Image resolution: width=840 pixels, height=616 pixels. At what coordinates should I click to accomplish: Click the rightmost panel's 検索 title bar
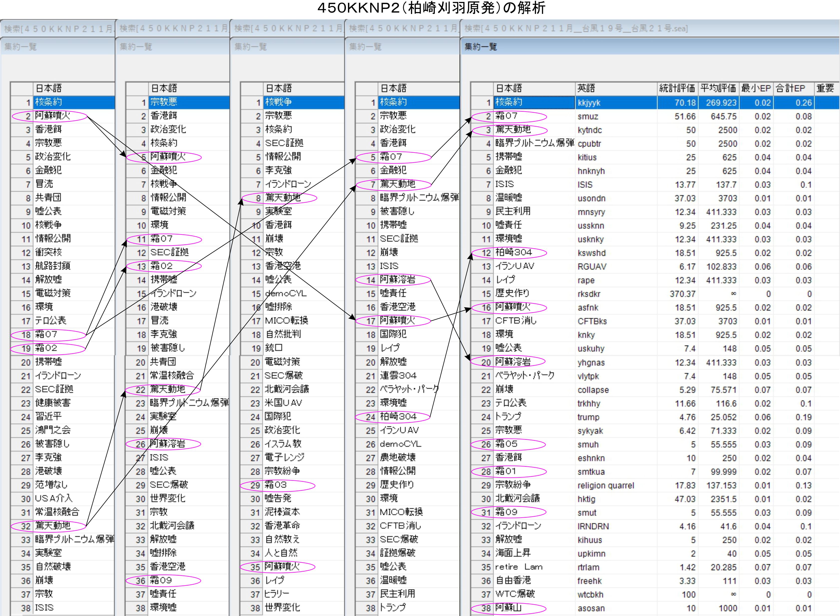click(576, 28)
